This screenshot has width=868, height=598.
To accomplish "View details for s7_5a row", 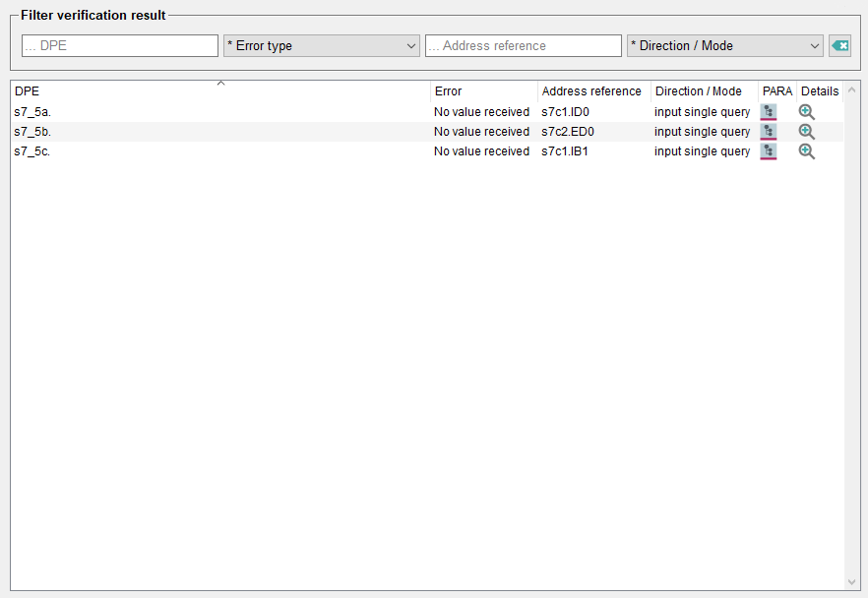I will 807,112.
